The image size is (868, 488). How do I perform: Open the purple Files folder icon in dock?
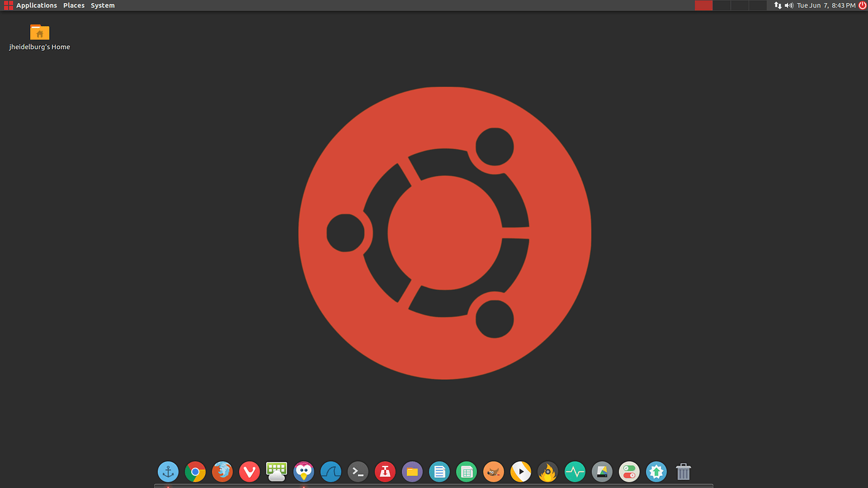click(x=412, y=471)
